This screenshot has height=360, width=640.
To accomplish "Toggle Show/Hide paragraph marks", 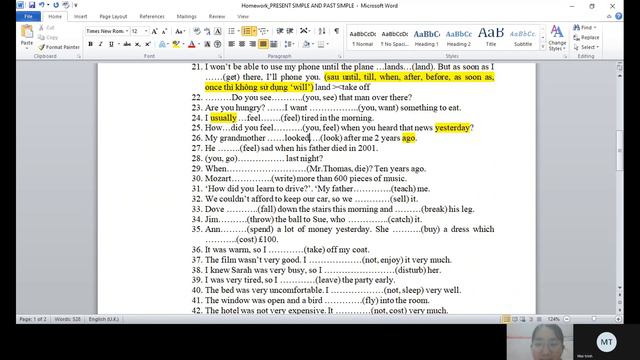I will point(336,31).
